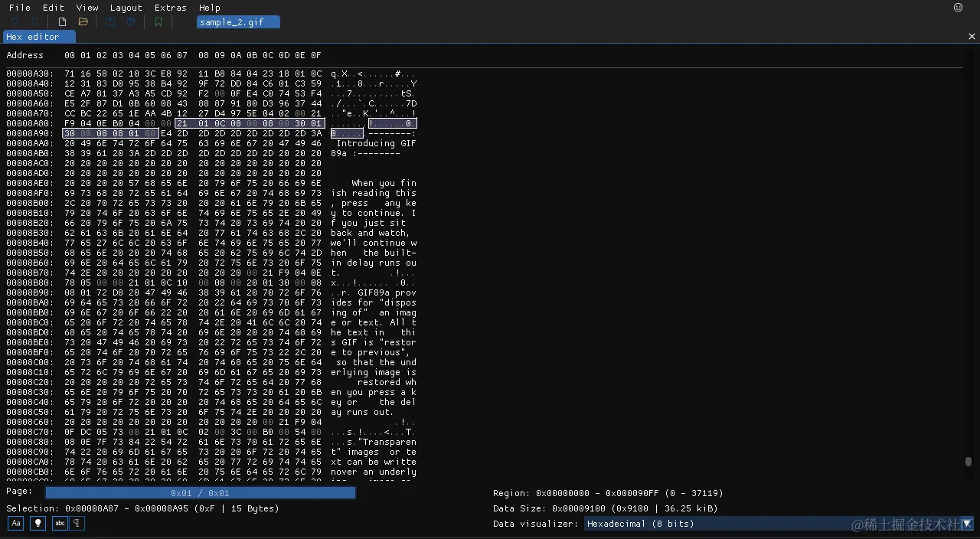Click the Page slider showing 0x01 / 0x01
Viewport: 980px width, 539px height.
tap(200, 493)
